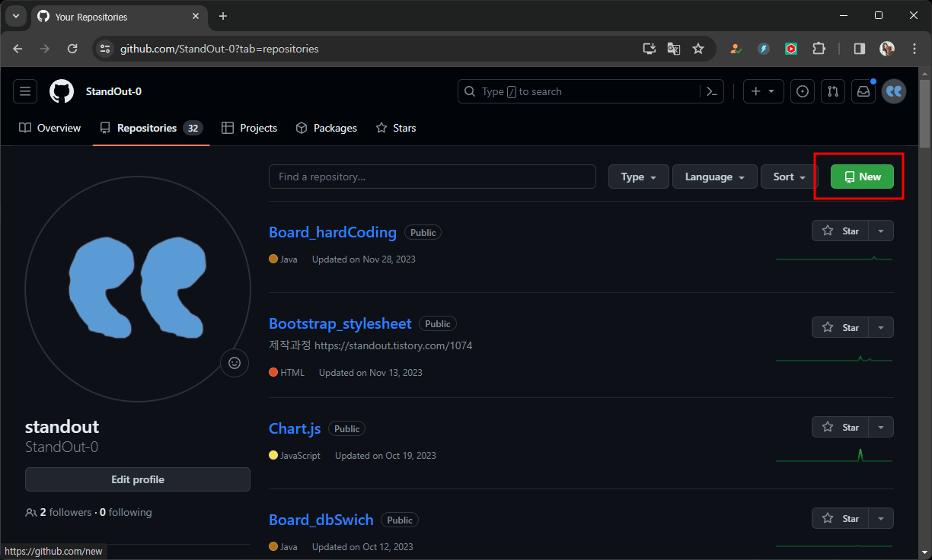Click the Chart.js activity sparkline graph
The image size is (932, 560).
pyautogui.click(x=835, y=455)
